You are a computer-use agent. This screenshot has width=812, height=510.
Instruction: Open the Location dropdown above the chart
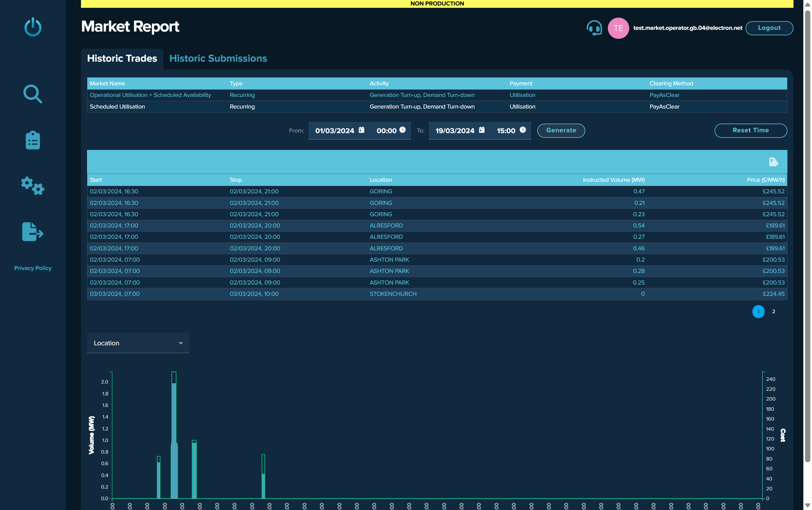point(138,343)
